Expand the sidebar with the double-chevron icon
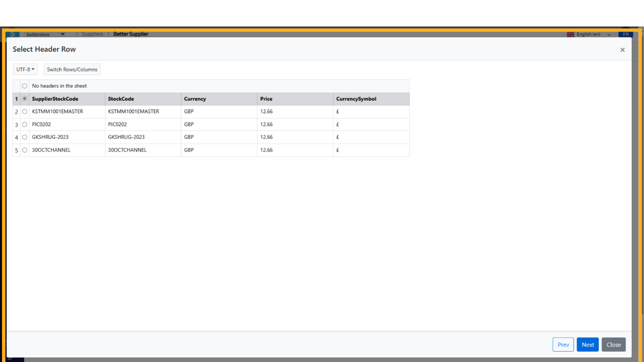The image size is (644, 362). pyautogui.click(x=9, y=359)
